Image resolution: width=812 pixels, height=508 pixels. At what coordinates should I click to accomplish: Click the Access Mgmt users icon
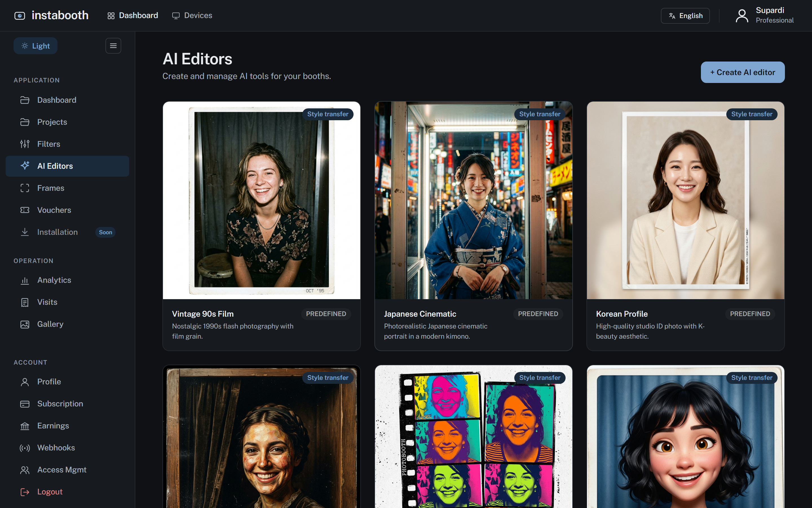25,470
